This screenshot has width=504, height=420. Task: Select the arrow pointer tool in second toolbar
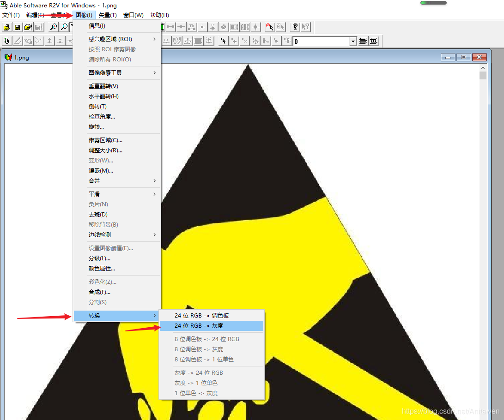[224, 41]
